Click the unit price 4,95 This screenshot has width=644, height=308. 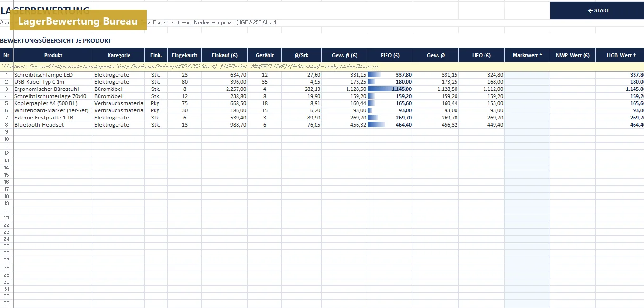(302, 82)
